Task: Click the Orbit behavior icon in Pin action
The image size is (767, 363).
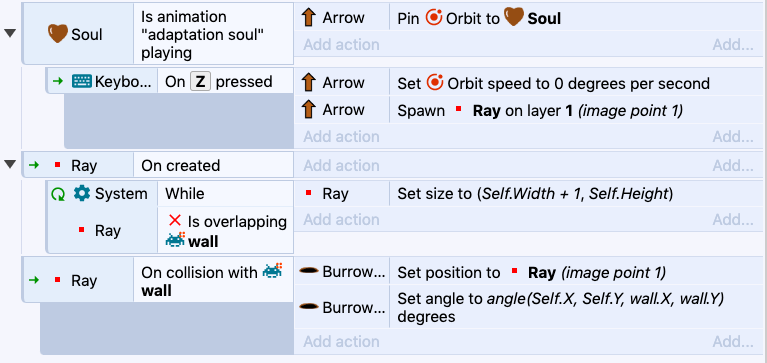Action: pos(434,18)
